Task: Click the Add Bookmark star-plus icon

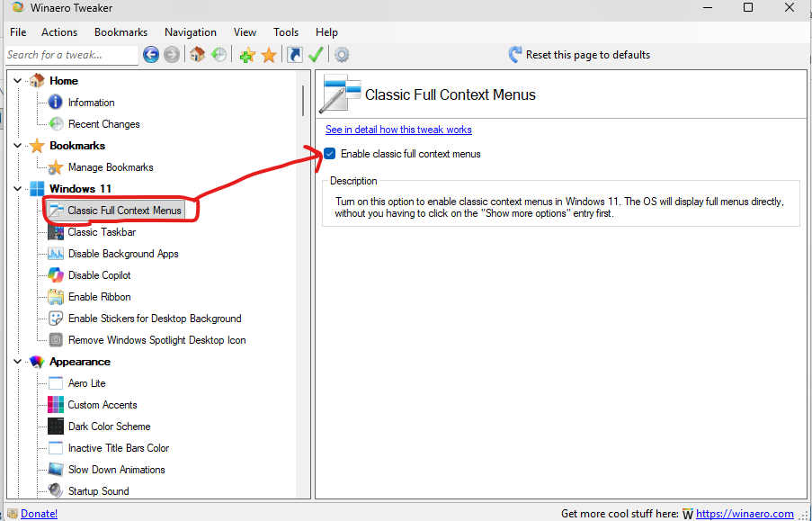Action: [247, 54]
